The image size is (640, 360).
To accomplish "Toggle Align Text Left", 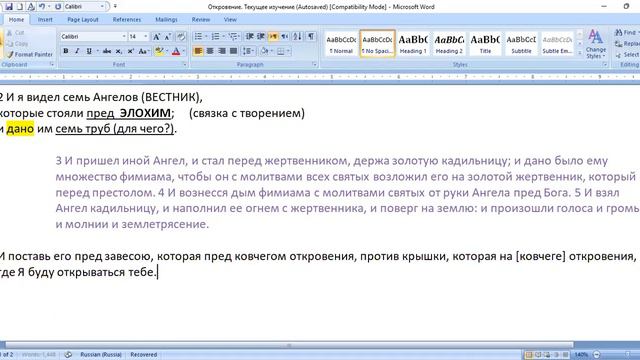I will click(x=198, y=51).
